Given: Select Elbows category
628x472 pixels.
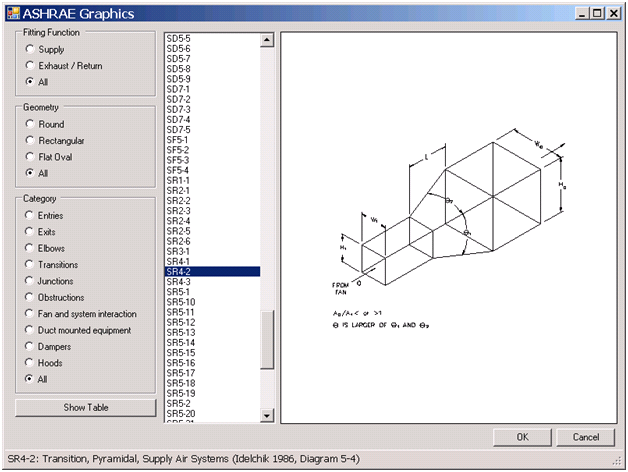Looking at the screenshot, I should (29, 248).
